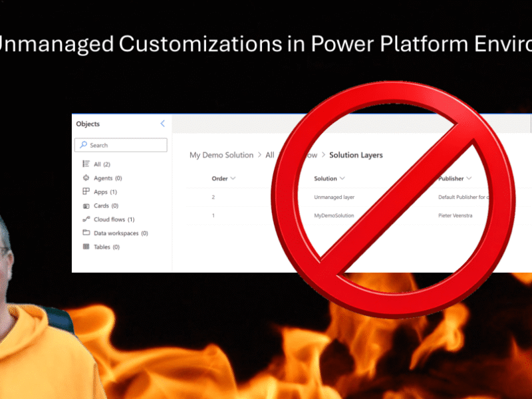Open the Order column dropdown arrow
The height and width of the screenshot is (399, 532).
[233, 178]
